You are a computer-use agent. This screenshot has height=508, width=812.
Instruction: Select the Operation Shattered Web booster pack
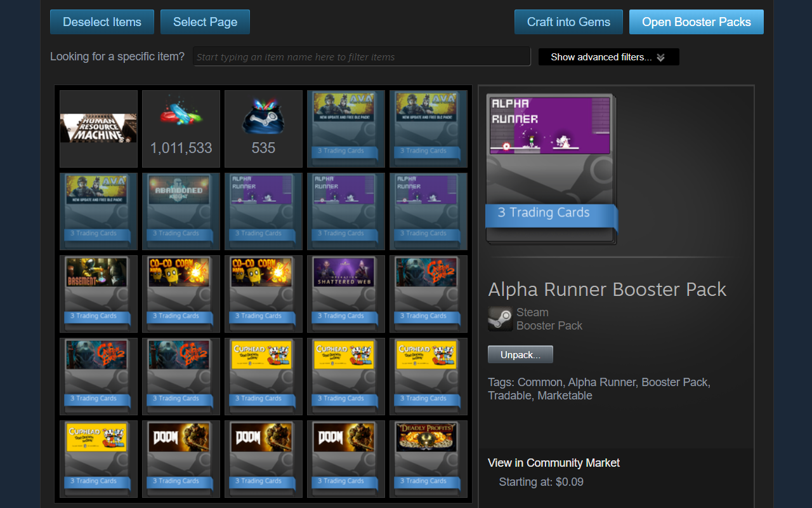(x=346, y=294)
